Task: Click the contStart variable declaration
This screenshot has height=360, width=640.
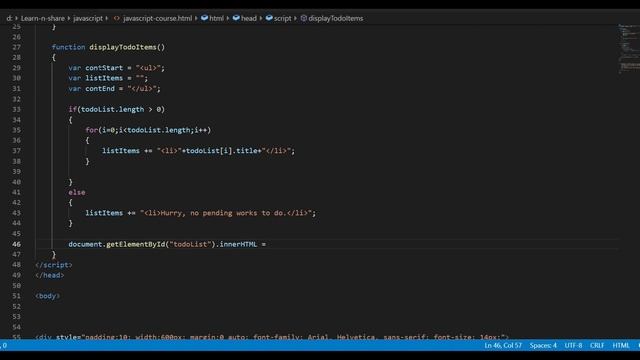Action: 104,68
